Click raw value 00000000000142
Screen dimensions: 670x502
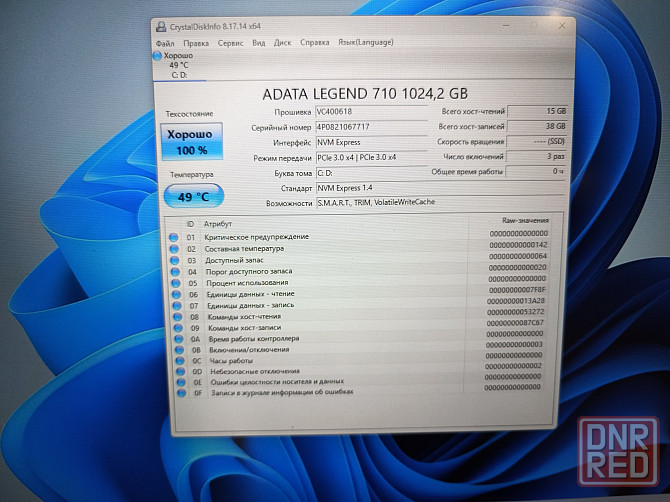518,245
